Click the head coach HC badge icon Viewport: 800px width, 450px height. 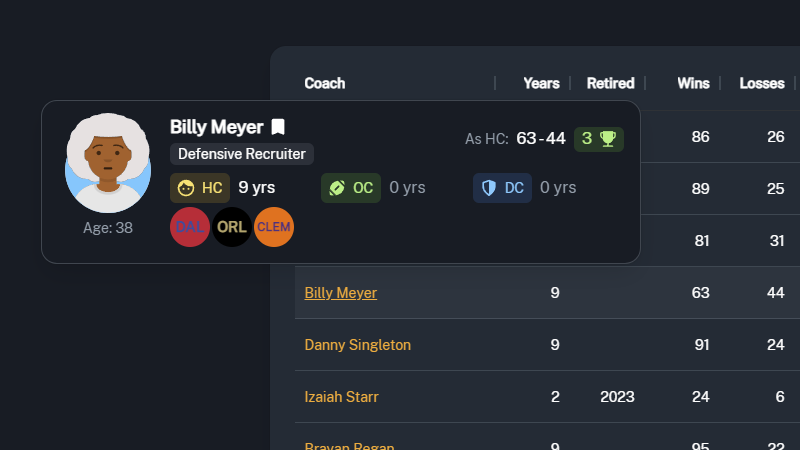tap(186, 187)
